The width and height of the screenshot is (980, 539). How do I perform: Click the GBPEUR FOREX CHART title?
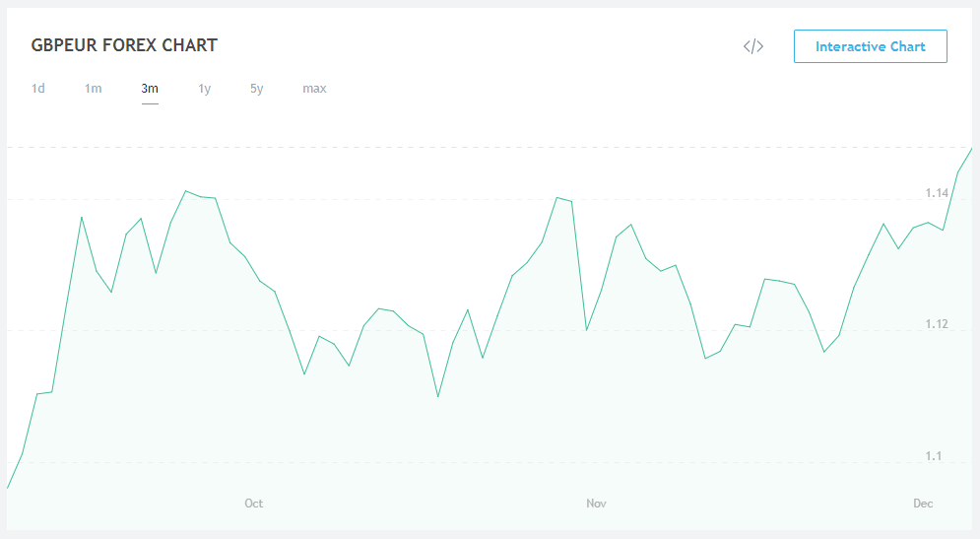click(x=124, y=45)
